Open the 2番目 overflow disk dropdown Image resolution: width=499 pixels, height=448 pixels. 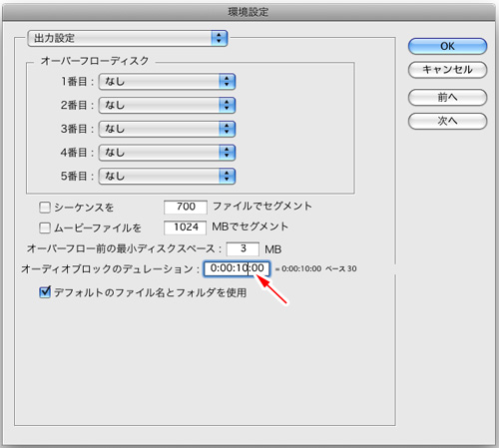tap(167, 105)
